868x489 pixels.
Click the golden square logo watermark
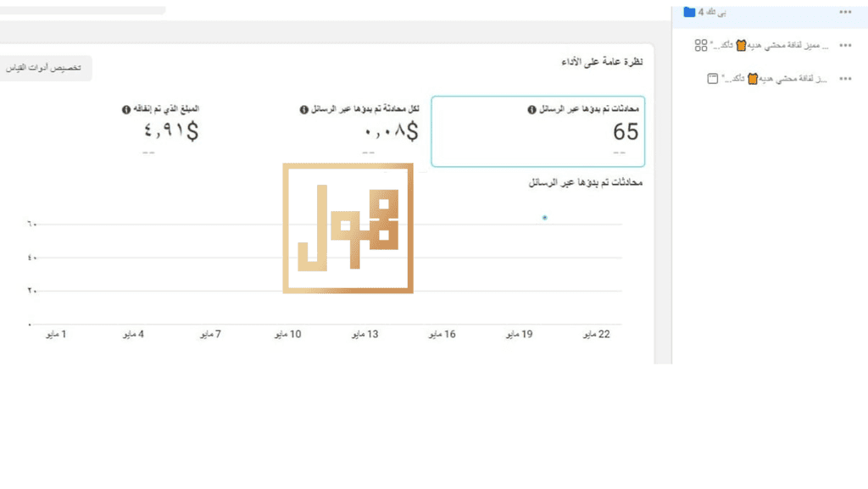click(x=348, y=228)
